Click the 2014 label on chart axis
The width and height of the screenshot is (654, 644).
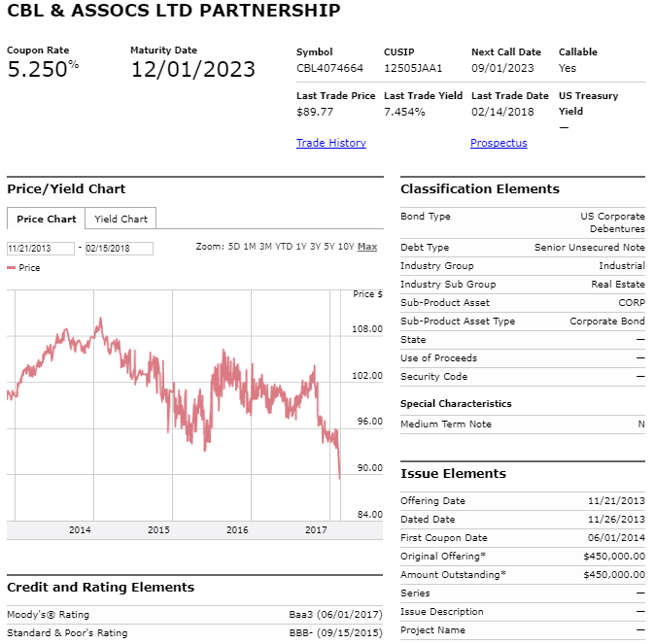pyautogui.click(x=80, y=529)
